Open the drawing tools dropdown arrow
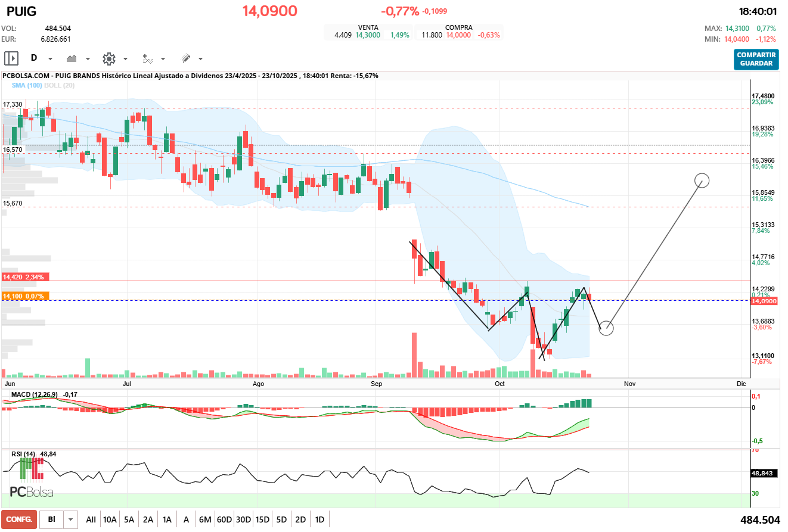The width and height of the screenshot is (788, 532). click(200, 59)
